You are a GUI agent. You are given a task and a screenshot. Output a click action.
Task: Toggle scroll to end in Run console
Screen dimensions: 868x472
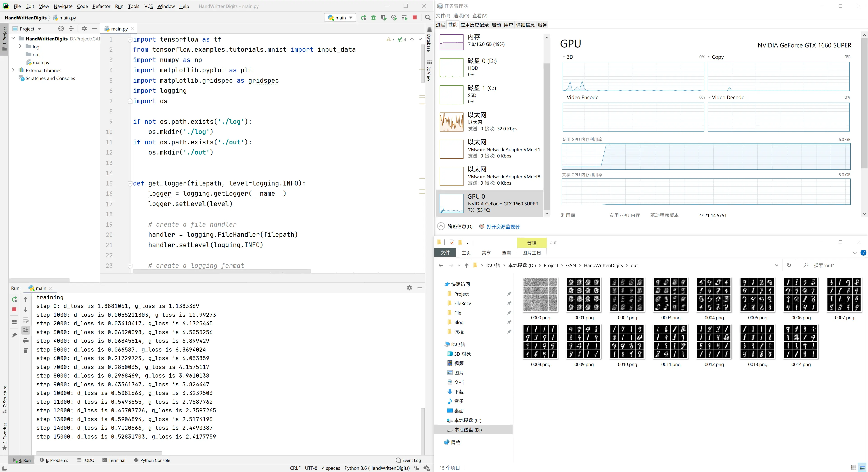pos(26,330)
